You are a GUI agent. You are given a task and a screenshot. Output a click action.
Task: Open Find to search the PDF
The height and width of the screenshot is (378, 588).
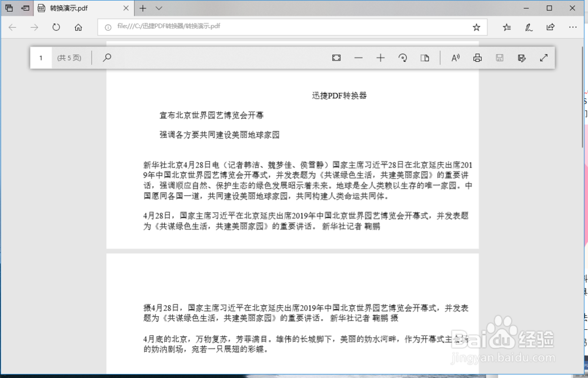click(x=106, y=58)
